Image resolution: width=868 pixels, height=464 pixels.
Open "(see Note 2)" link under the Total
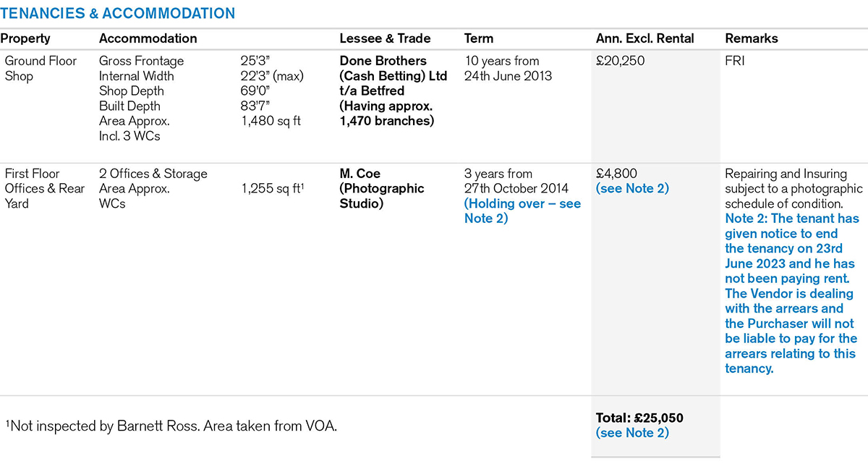point(632,433)
